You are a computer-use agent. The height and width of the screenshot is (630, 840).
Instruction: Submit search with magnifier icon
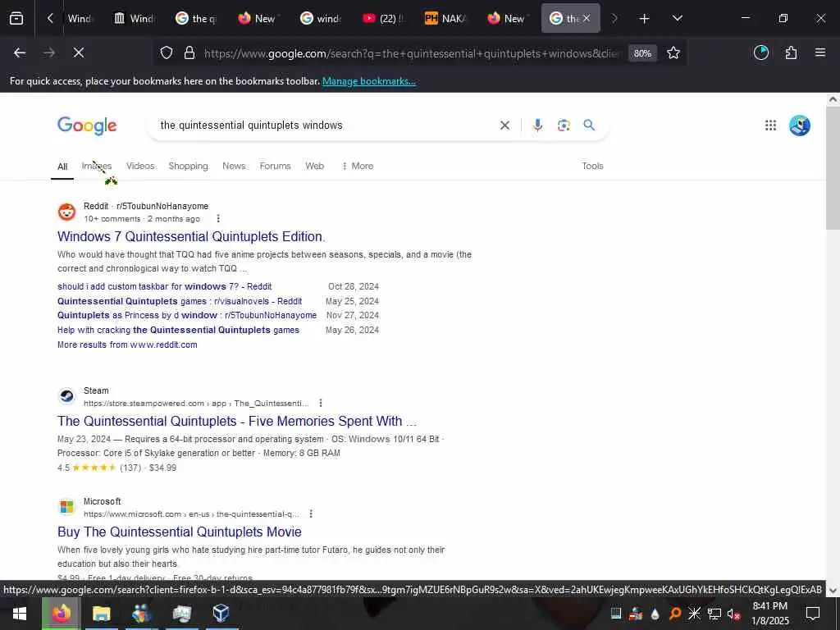(x=589, y=126)
